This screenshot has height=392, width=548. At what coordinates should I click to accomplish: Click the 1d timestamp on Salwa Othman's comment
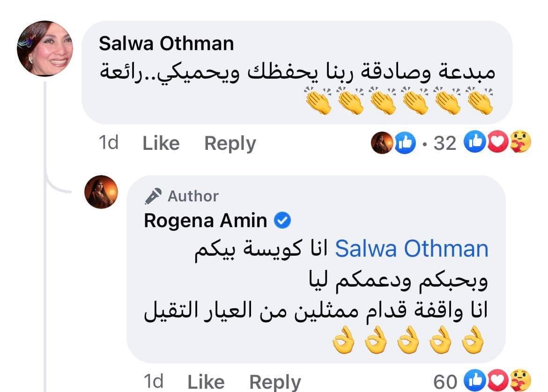pyautogui.click(x=109, y=143)
